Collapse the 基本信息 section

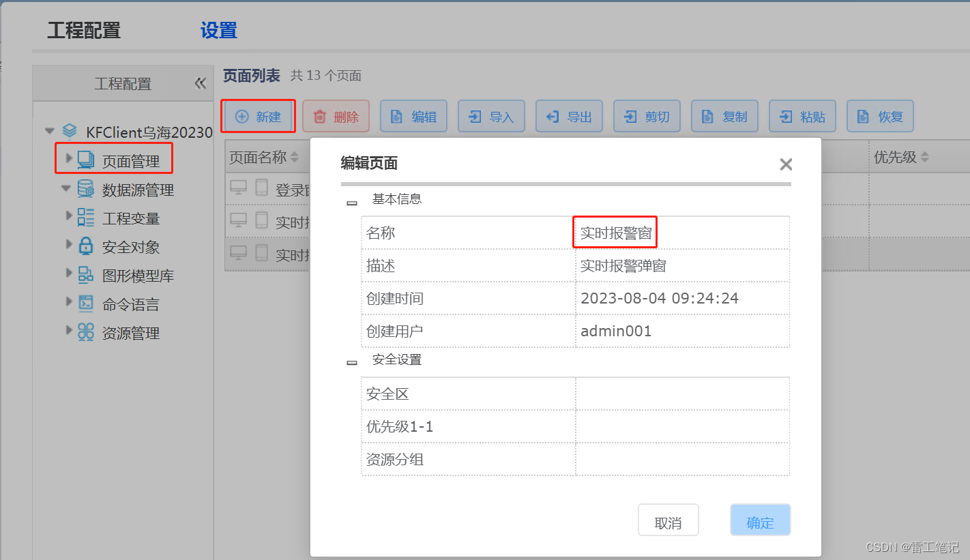(352, 203)
